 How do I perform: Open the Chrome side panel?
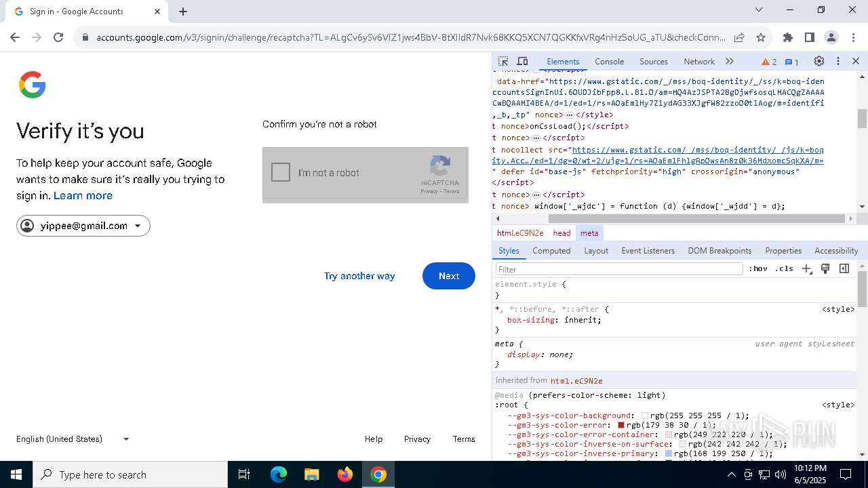pyautogui.click(x=809, y=37)
